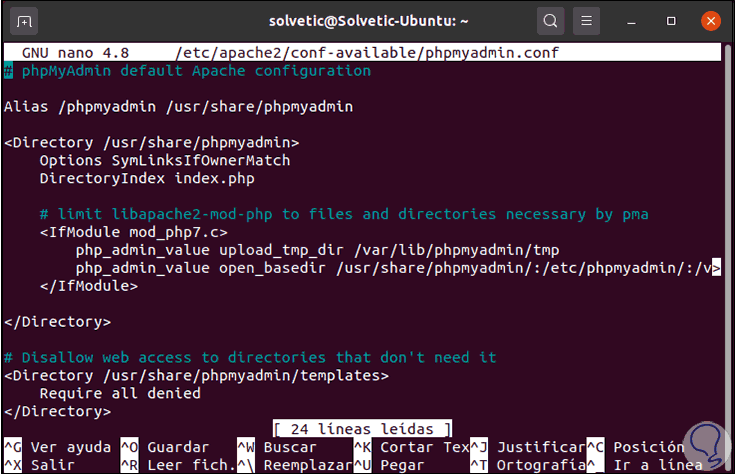Click the '^\ Reemplazar' shortcut
736x474 pixels.
pos(295,465)
